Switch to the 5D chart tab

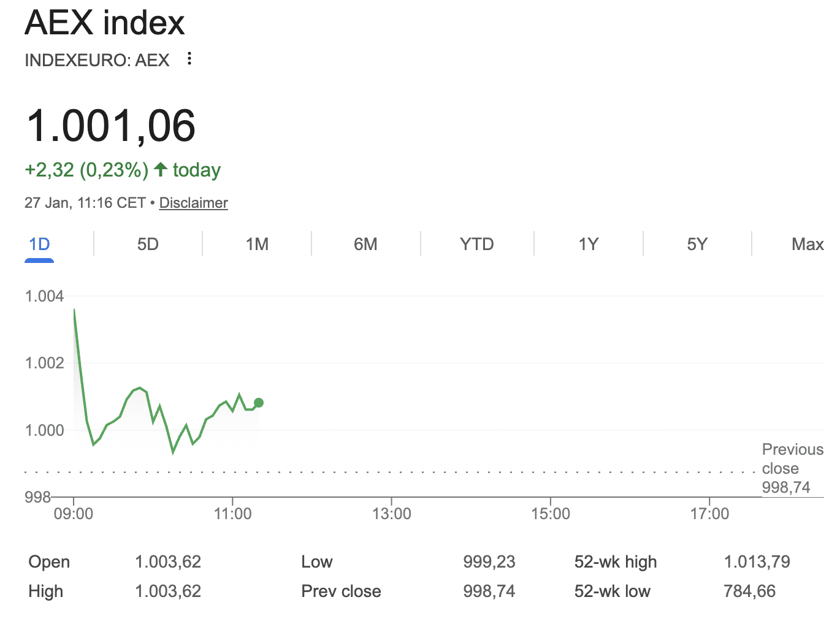click(148, 245)
